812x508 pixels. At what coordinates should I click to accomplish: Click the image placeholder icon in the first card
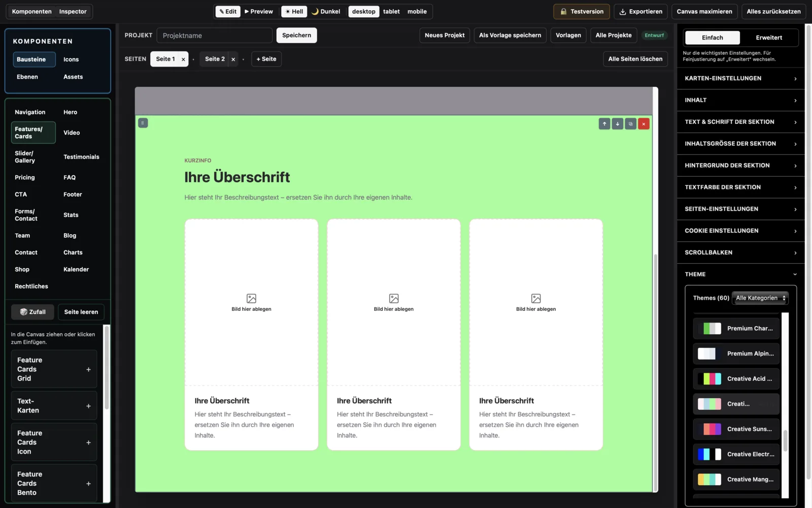tap(251, 298)
